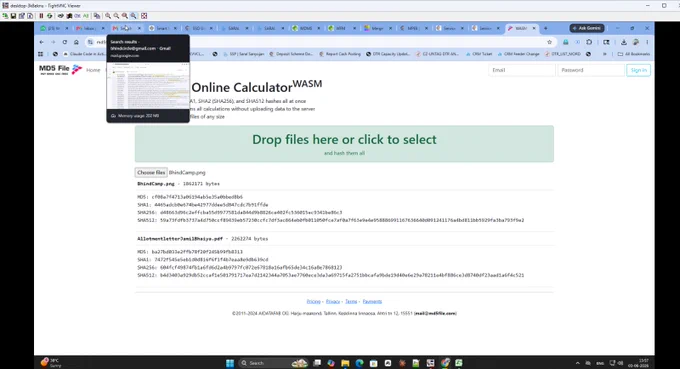Click TightVNC Alt key toolbar button
680x369 pixels.
85,16
